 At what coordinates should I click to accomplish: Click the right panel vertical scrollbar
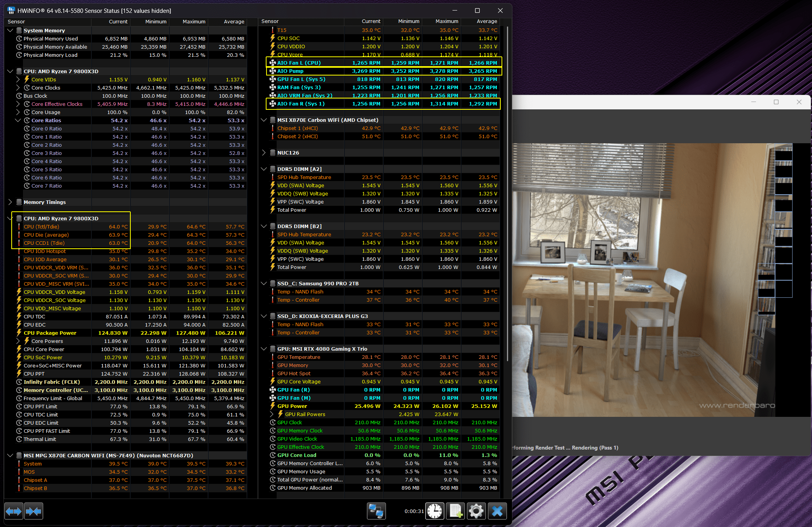click(507, 195)
